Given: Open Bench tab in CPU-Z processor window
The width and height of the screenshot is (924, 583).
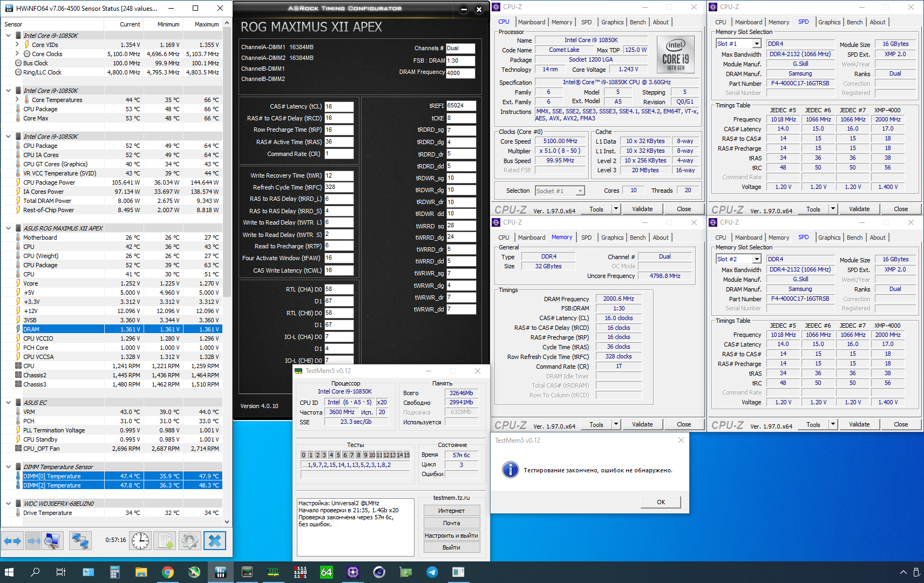Looking at the screenshot, I should click(637, 22).
